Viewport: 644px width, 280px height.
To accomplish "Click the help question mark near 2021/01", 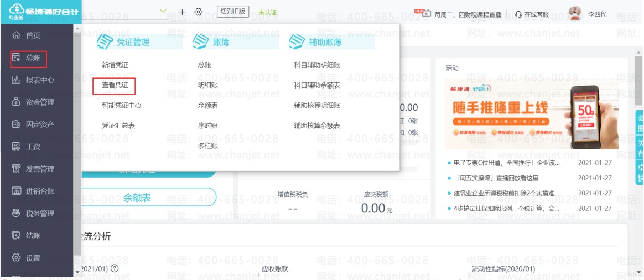I will [x=115, y=269].
